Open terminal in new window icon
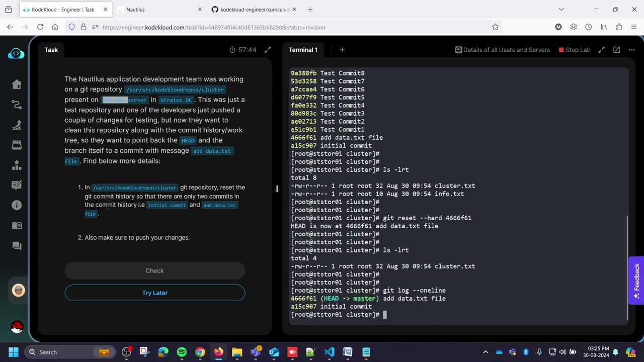The height and width of the screenshot is (362, 644). [616, 50]
